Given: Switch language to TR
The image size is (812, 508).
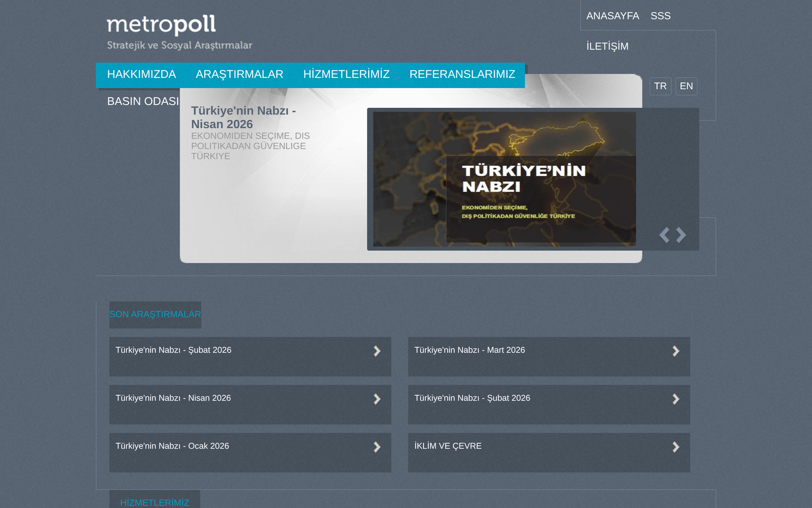Looking at the screenshot, I should 660,86.
